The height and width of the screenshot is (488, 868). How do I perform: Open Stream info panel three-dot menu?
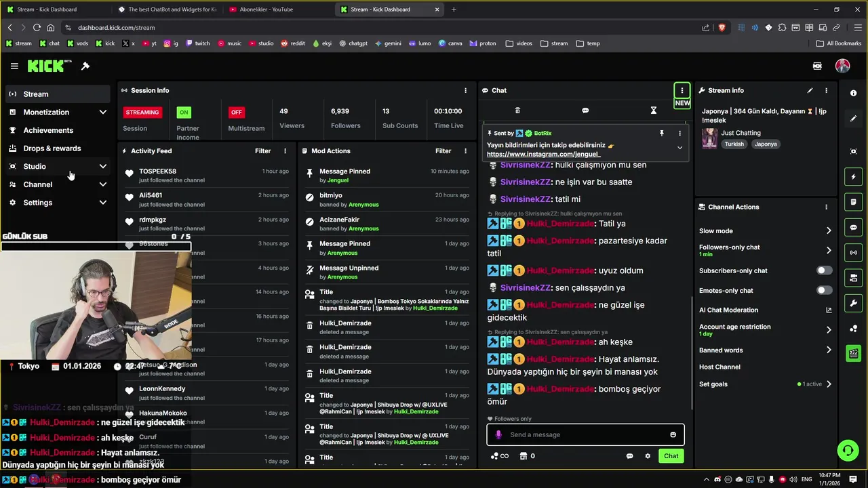(826, 90)
